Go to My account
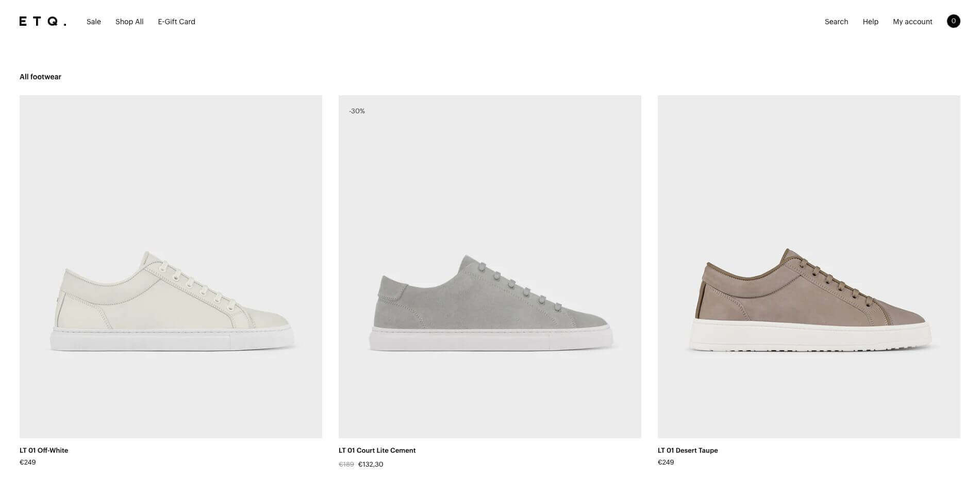 [x=912, y=22]
